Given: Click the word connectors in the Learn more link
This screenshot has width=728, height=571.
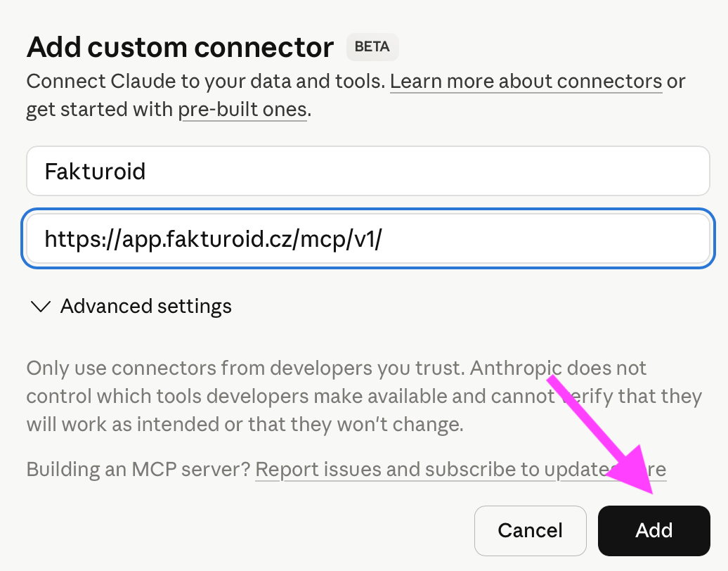Looking at the screenshot, I should (609, 82).
